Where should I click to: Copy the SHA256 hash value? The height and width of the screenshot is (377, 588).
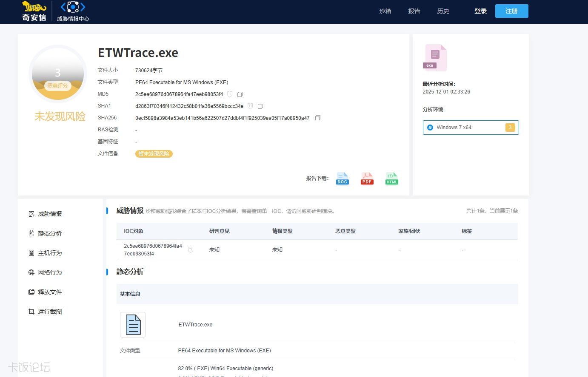tap(317, 118)
